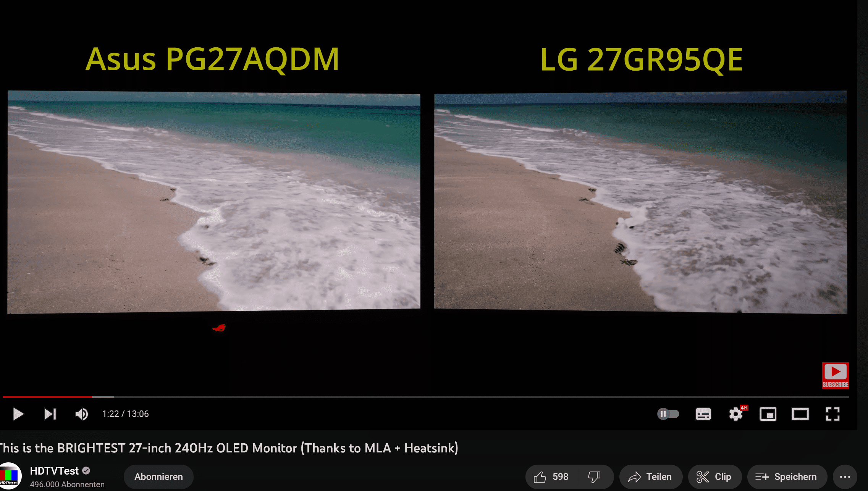
Task: Click the 1:22 / 13:06 time display
Action: [125, 414]
